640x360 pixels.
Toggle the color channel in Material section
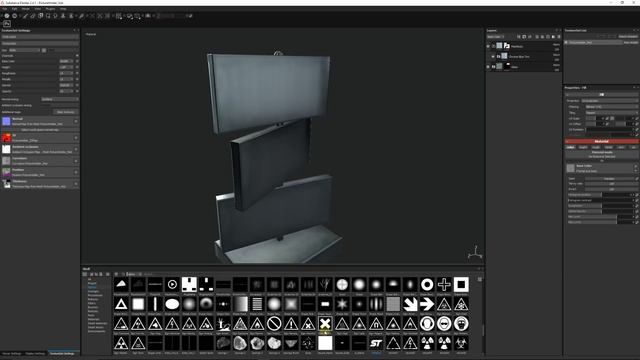click(x=570, y=147)
